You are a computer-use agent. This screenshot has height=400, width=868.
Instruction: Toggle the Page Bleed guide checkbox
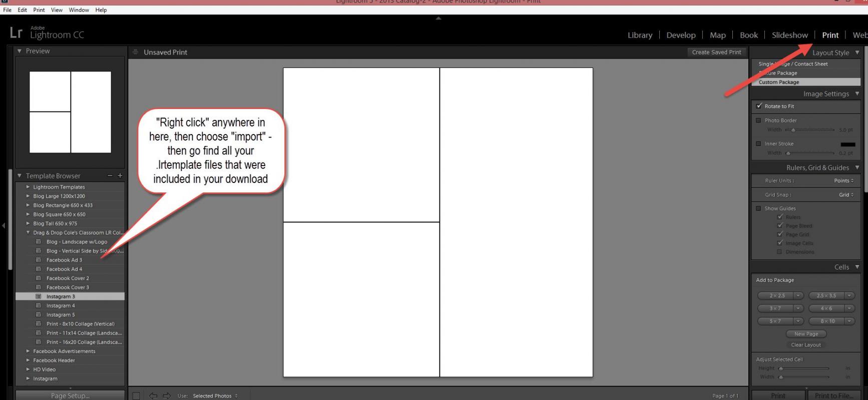(x=779, y=225)
